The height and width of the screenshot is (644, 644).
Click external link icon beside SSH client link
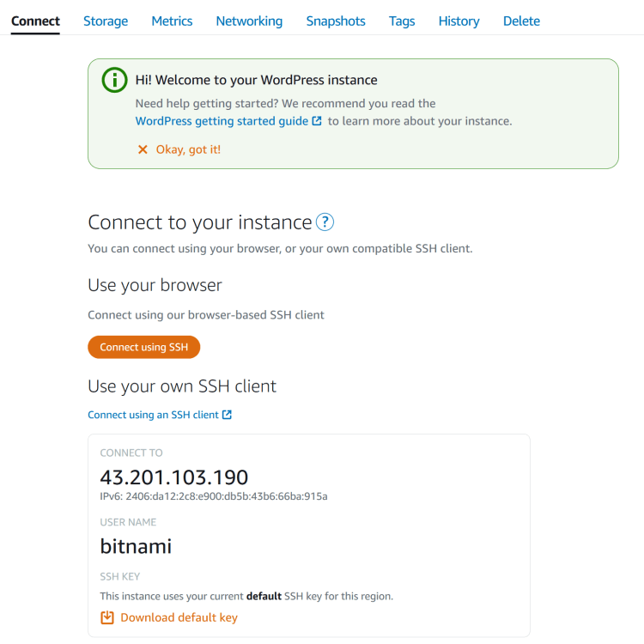(x=227, y=415)
